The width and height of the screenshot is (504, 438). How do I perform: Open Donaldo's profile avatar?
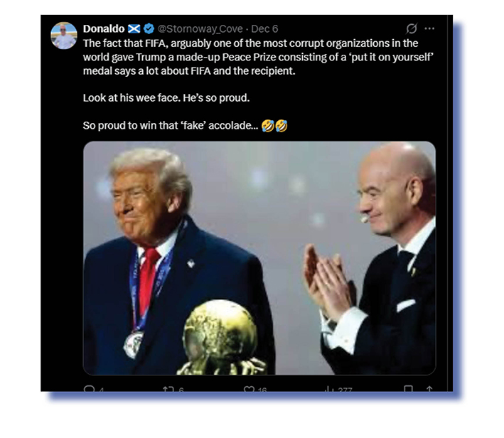(64, 36)
